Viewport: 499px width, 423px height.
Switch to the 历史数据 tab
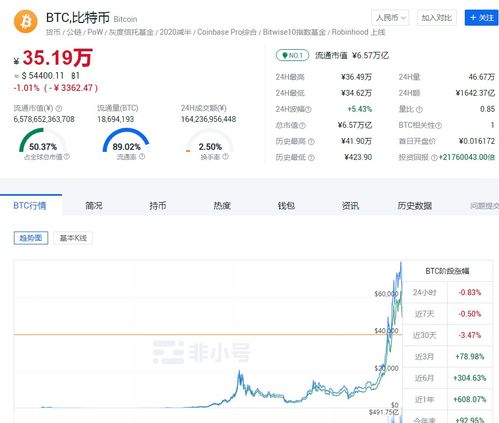(x=415, y=205)
